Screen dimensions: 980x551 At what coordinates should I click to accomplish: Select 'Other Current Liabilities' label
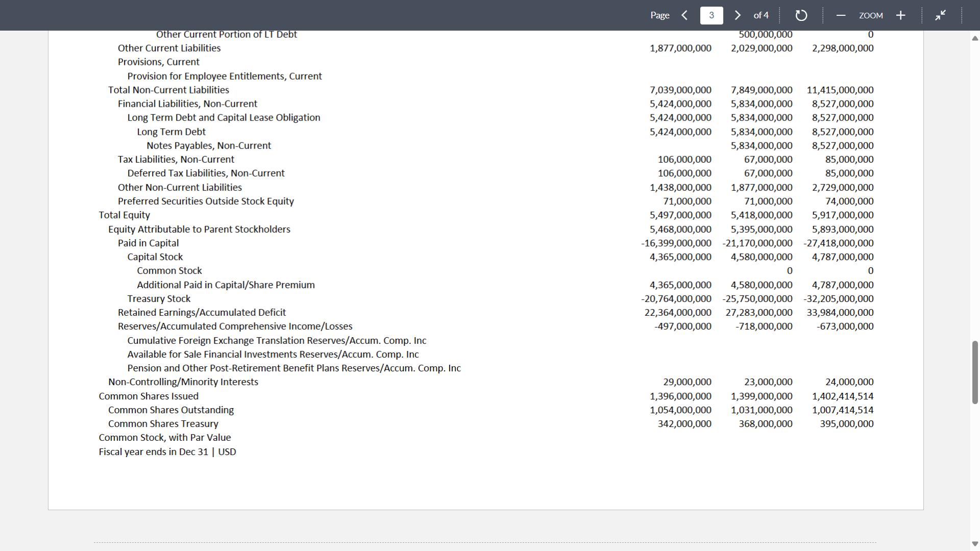pos(169,48)
